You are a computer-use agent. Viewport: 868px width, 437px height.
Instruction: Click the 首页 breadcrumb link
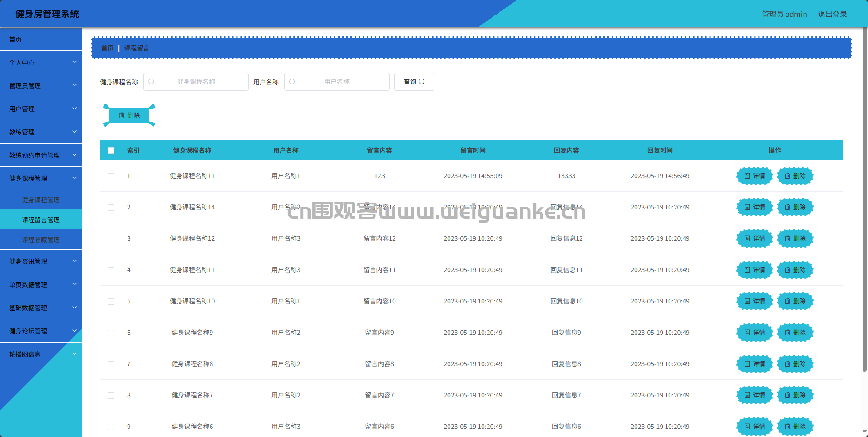[x=108, y=48]
